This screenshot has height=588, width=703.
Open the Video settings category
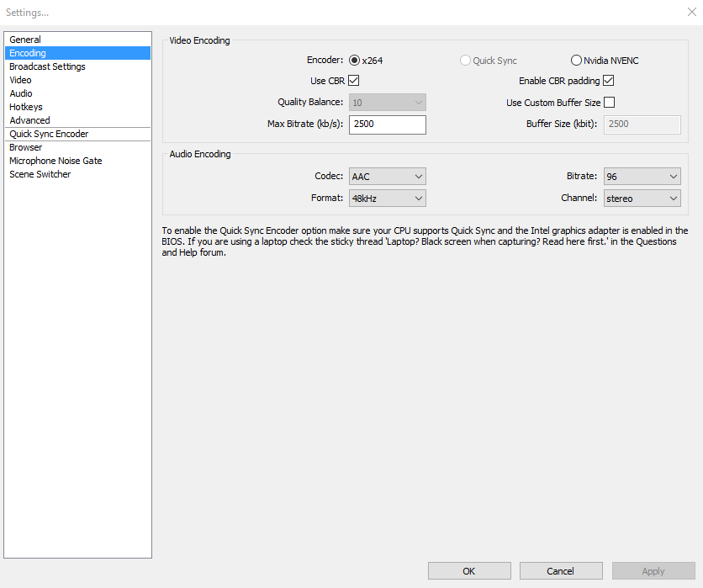tap(77, 80)
